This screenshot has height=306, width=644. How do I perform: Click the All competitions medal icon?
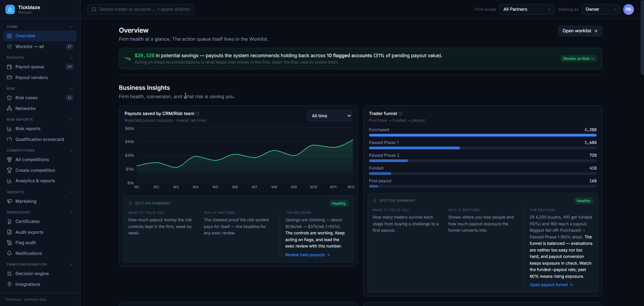(9, 160)
